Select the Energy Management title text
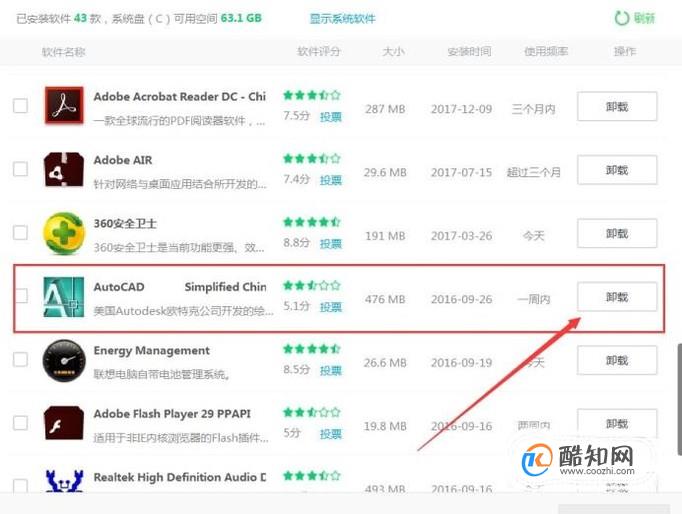682x514 pixels. (151, 350)
